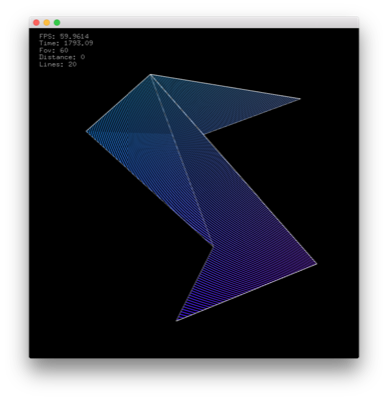Click the FPS readout text

(64, 36)
